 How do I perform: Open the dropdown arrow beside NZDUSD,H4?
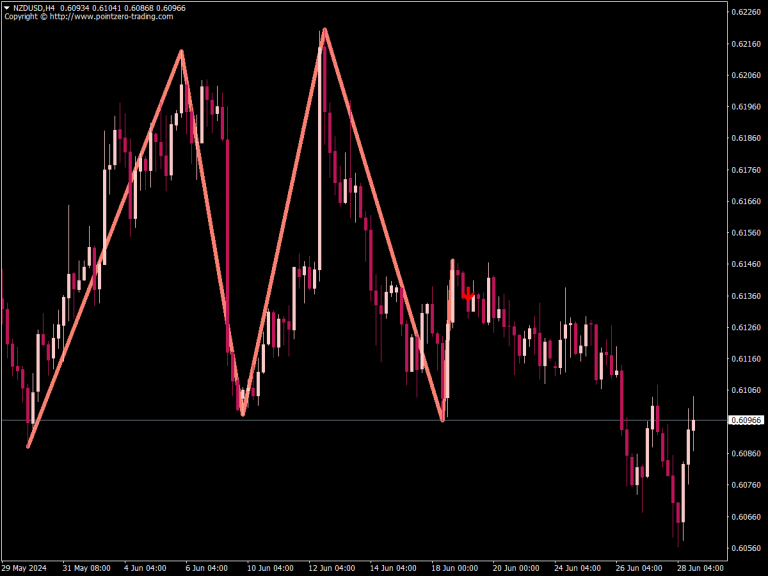click(7, 8)
